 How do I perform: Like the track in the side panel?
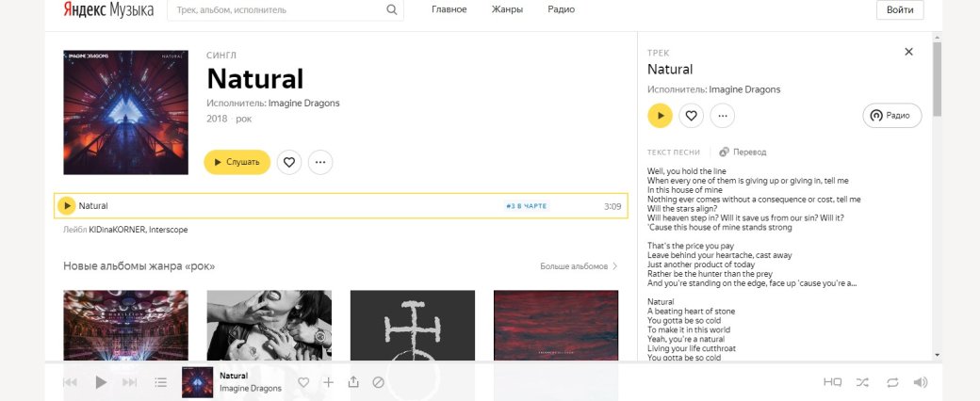tap(692, 116)
